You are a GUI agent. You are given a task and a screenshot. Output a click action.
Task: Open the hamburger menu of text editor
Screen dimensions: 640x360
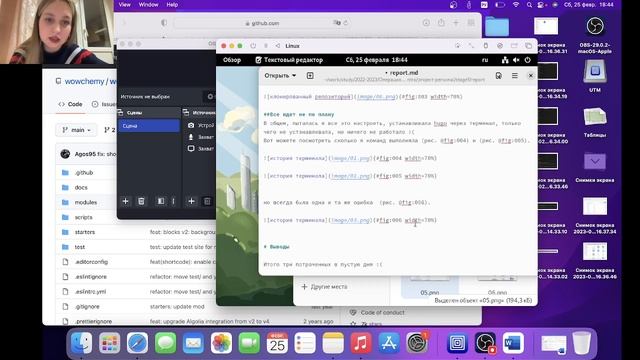tap(515, 76)
